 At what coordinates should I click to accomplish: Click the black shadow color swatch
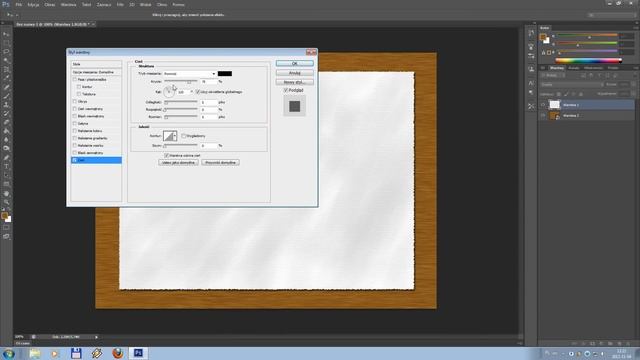pos(225,74)
